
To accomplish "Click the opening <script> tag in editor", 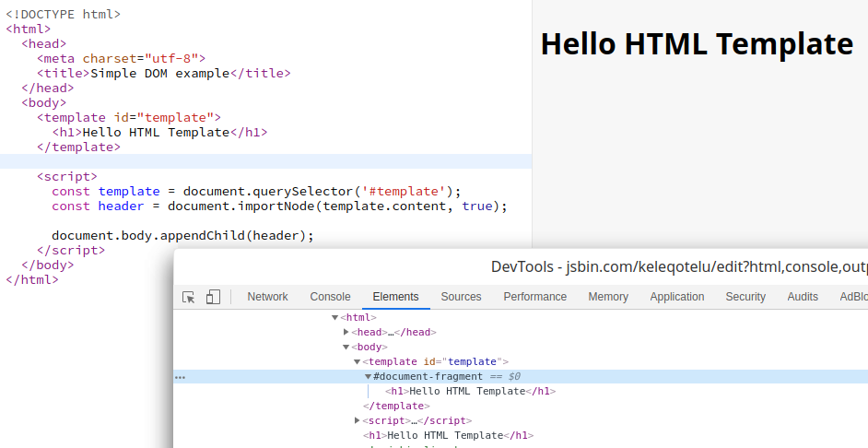I will point(67,177).
